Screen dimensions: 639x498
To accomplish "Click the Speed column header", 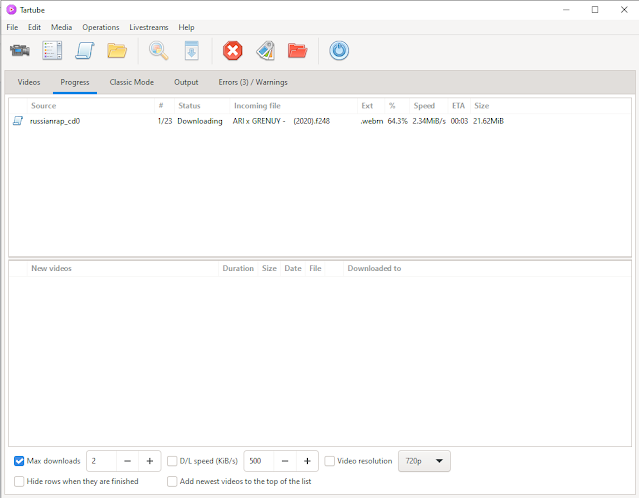I will click(x=428, y=106).
